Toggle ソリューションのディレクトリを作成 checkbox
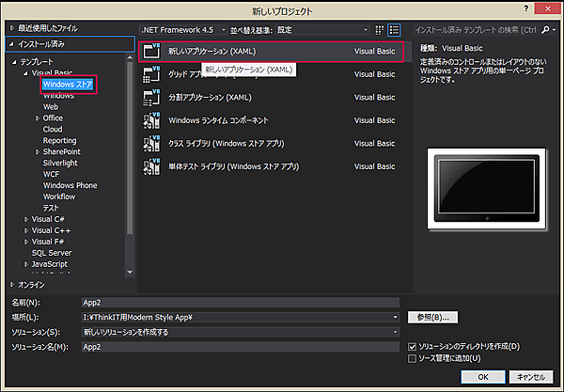The height and width of the screenshot is (392, 564). click(413, 346)
